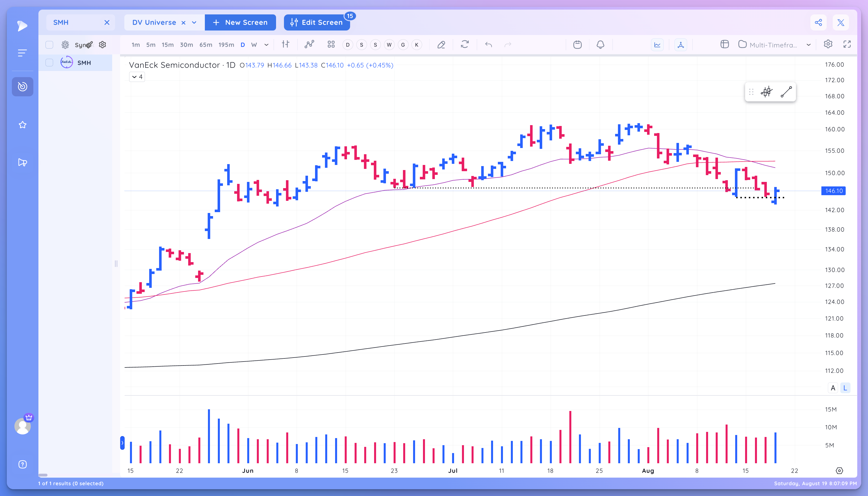
Task: Expand the 4 indicators legend toggle
Action: pyautogui.click(x=137, y=77)
